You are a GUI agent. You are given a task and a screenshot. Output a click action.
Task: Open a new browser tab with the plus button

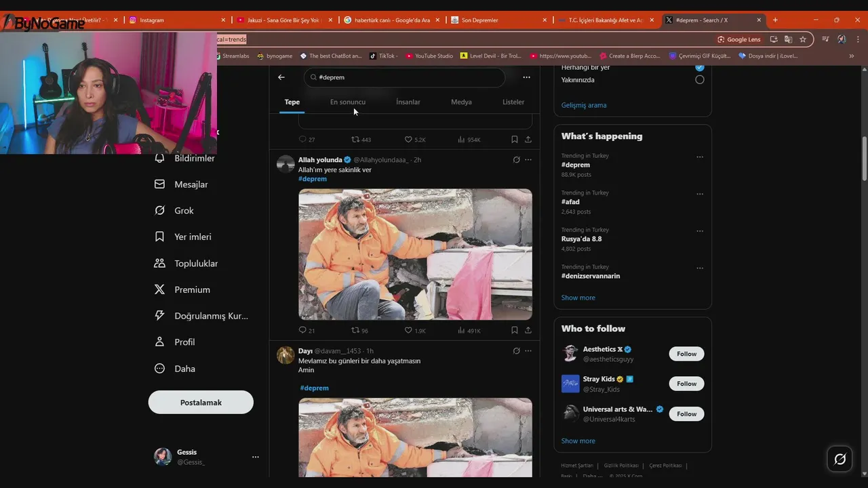tap(775, 20)
